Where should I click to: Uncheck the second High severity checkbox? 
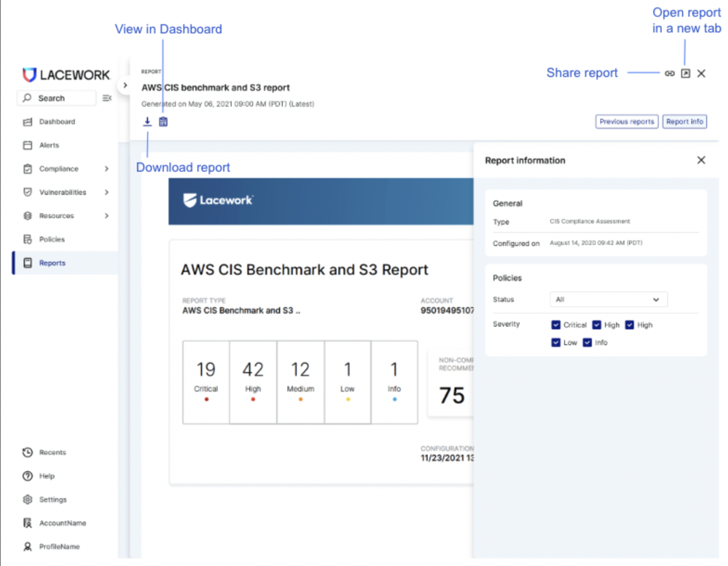(630, 325)
